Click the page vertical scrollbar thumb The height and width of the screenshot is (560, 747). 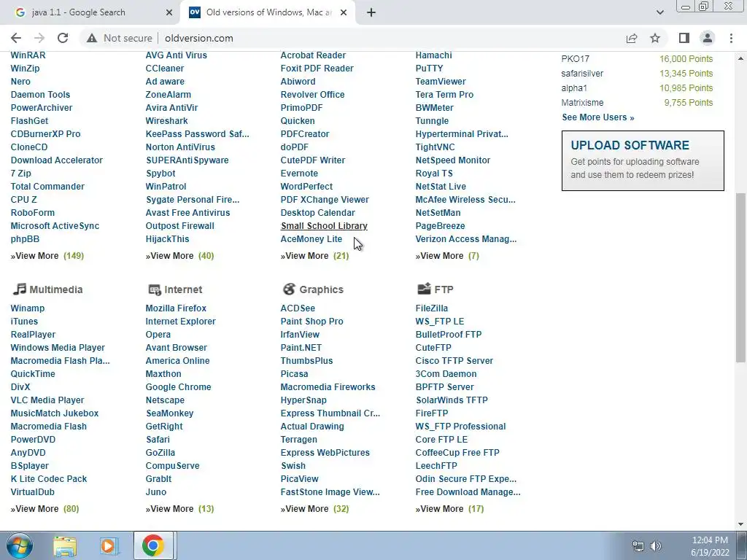point(740,277)
